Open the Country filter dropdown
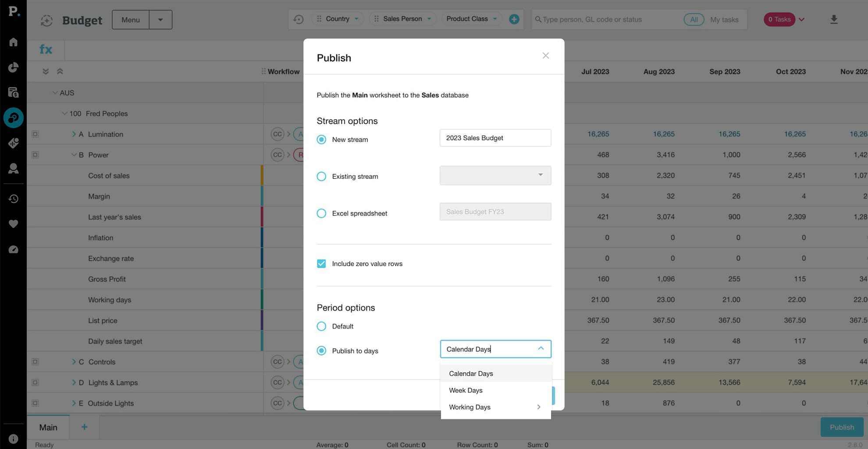868x449 pixels. (338, 19)
